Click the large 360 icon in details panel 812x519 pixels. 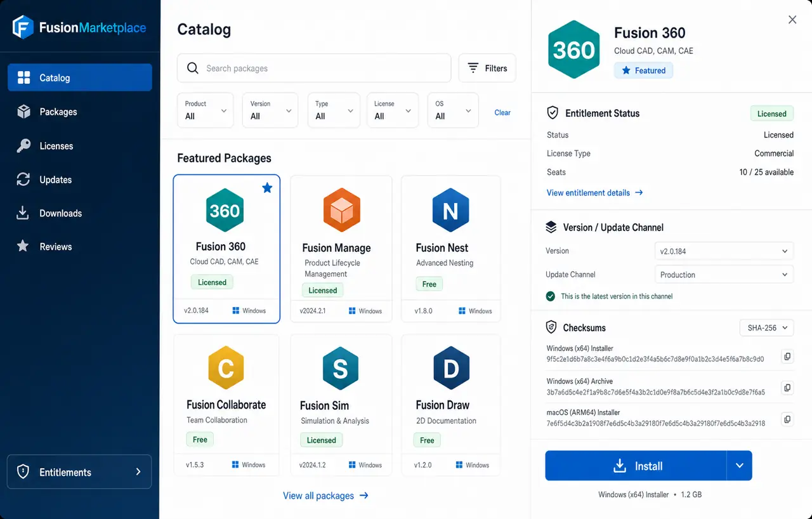click(x=574, y=49)
